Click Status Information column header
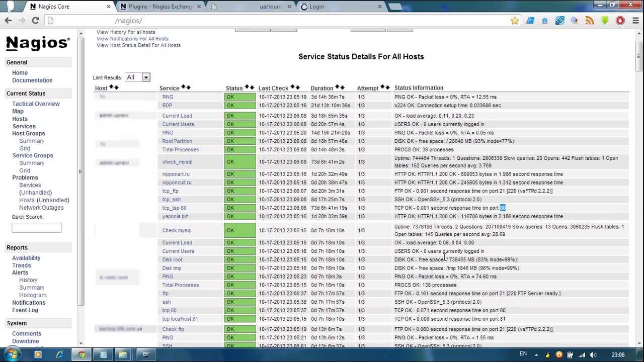644x362 pixels. click(419, 88)
